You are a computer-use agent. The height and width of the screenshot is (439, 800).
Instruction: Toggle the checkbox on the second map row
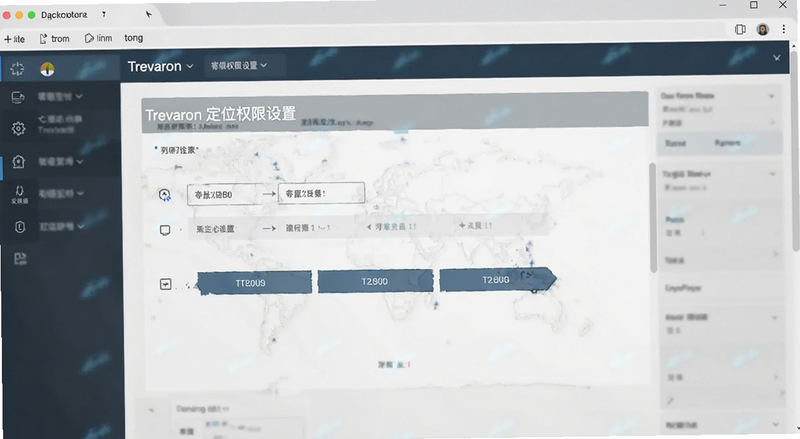(x=165, y=230)
